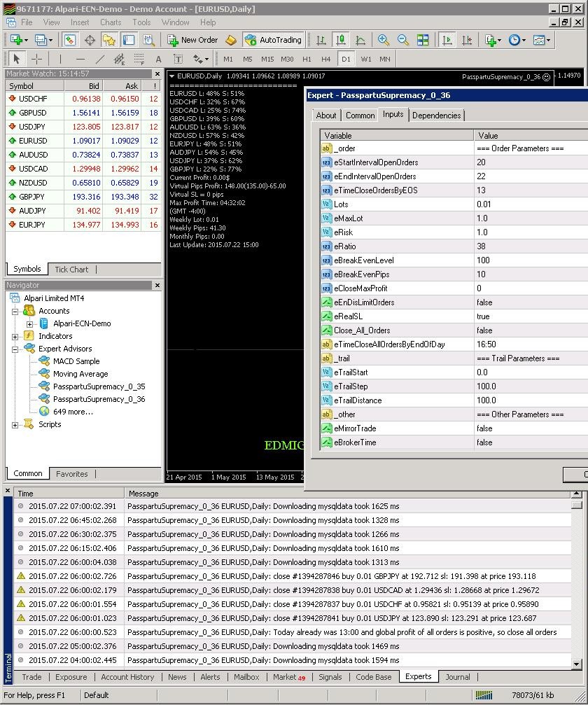588x705 pixels.
Task: Open the Journal terminal tab
Action: (x=458, y=677)
